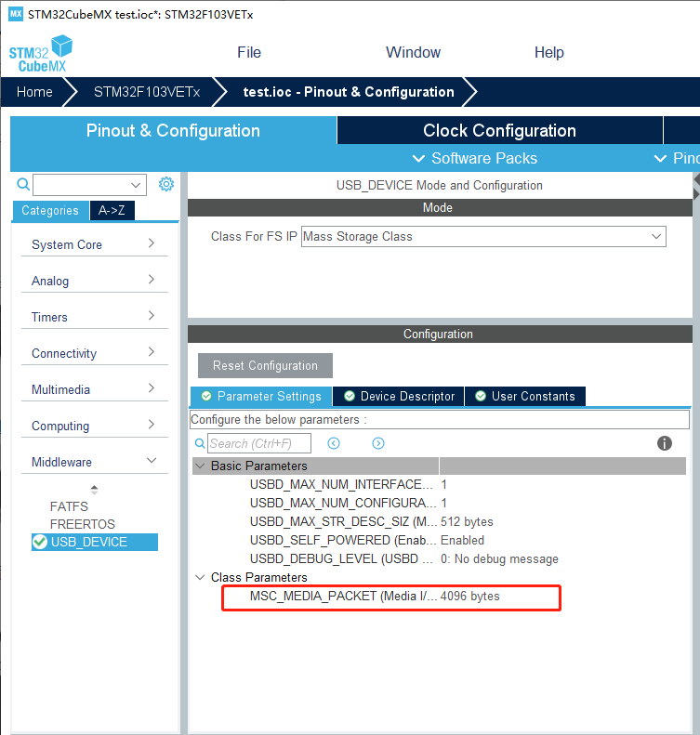Click the previous search result arrow icon
The height and width of the screenshot is (735, 700).
click(334, 443)
